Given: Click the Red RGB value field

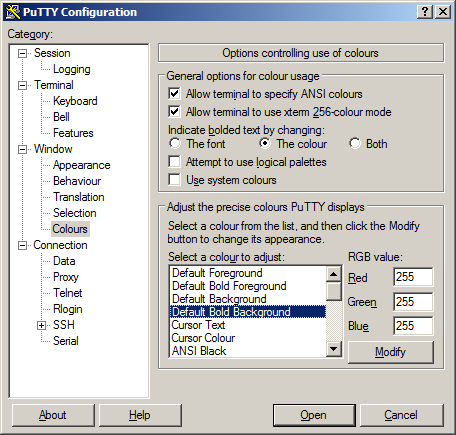Looking at the screenshot, I should click(413, 277).
